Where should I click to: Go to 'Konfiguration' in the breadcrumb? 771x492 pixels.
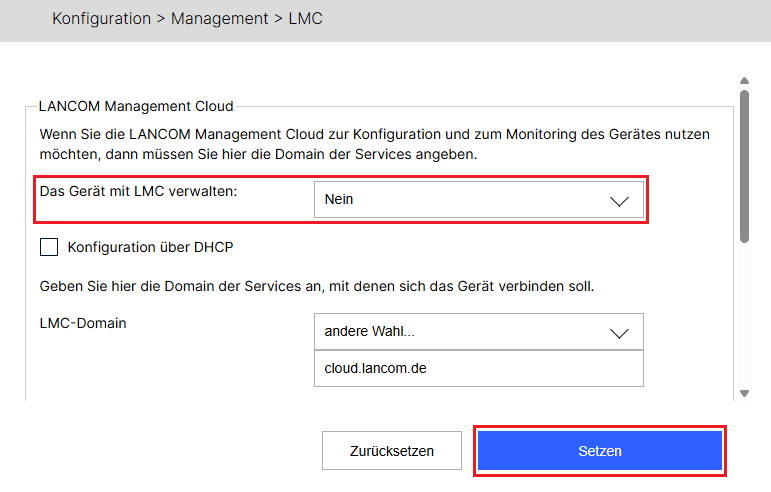(101, 19)
